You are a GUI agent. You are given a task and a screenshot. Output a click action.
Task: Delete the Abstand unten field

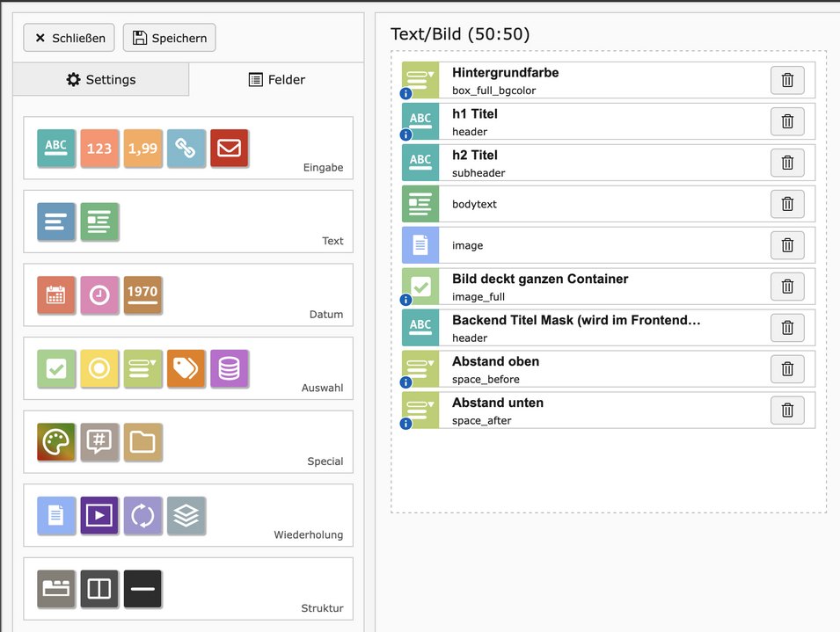[x=787, y=410]
